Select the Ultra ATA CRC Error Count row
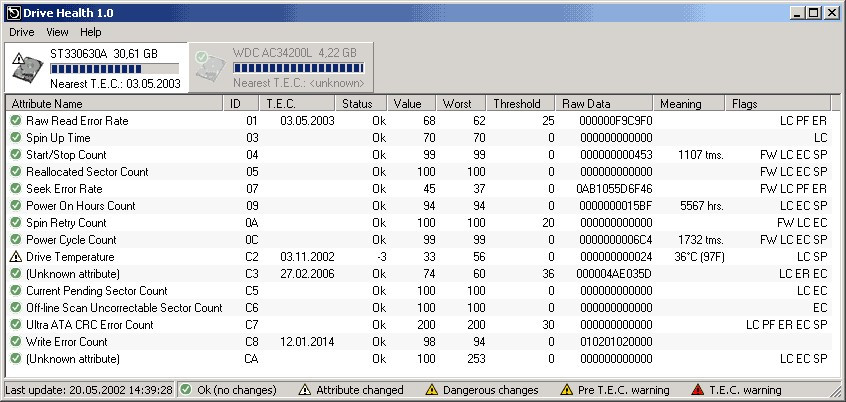The image size is (846, 402). [419, 325]
